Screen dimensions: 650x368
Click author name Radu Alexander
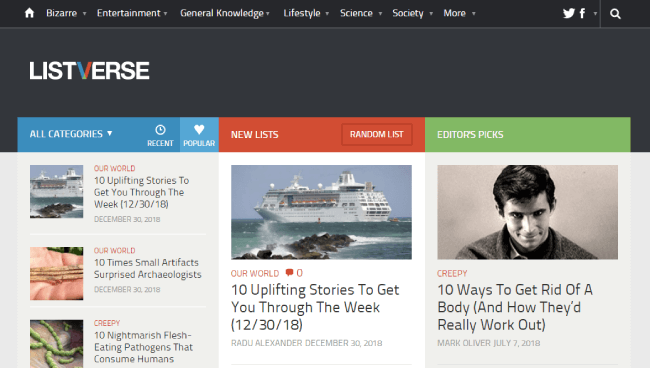[x=267, y=343]
